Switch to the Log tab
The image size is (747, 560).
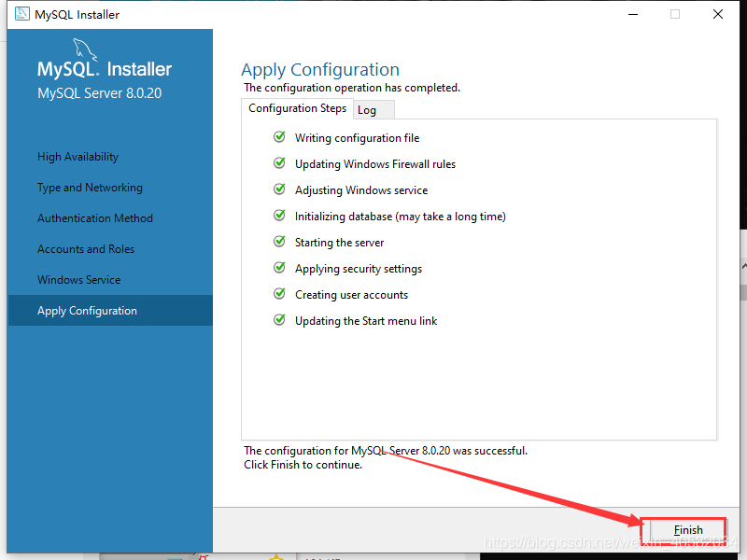(x=373, y=110)
